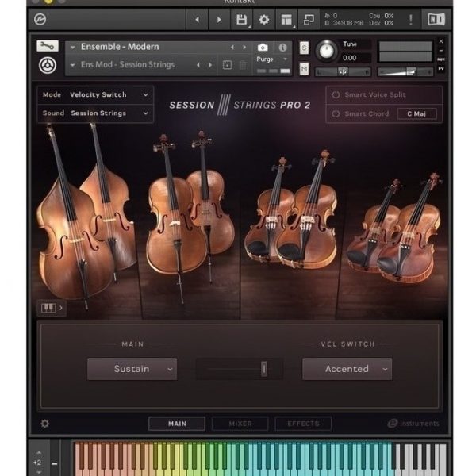The height and width of the screenshot is (476, 476).
Task: Expand snapshot list arrow left of Ens Mod
Action: (72, 65)
